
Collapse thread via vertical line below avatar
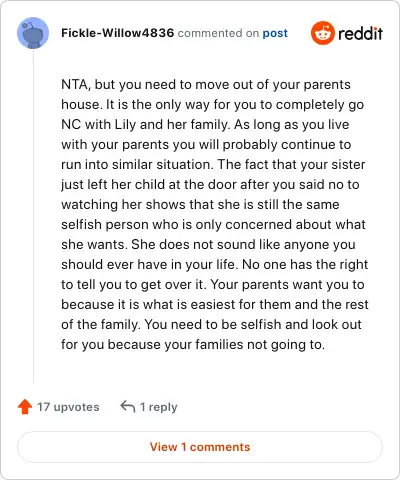(x=33, y=216)
